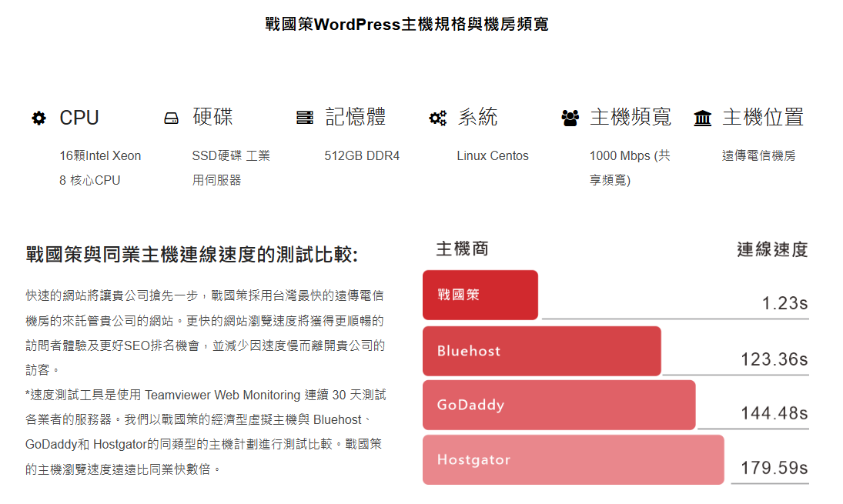This screenshot has width=843, height=504.
Task: Click the cogs icon beside 系統
Action: click(x=437, y=118)
